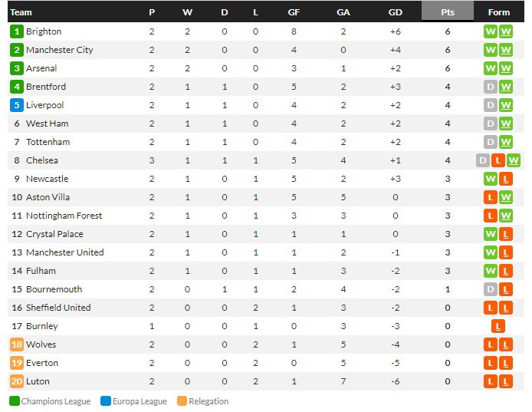The width and height of the screenshot is (532, 412).
Task: Click Brighton's green position 1 badge
Action: tap(17, 31)
